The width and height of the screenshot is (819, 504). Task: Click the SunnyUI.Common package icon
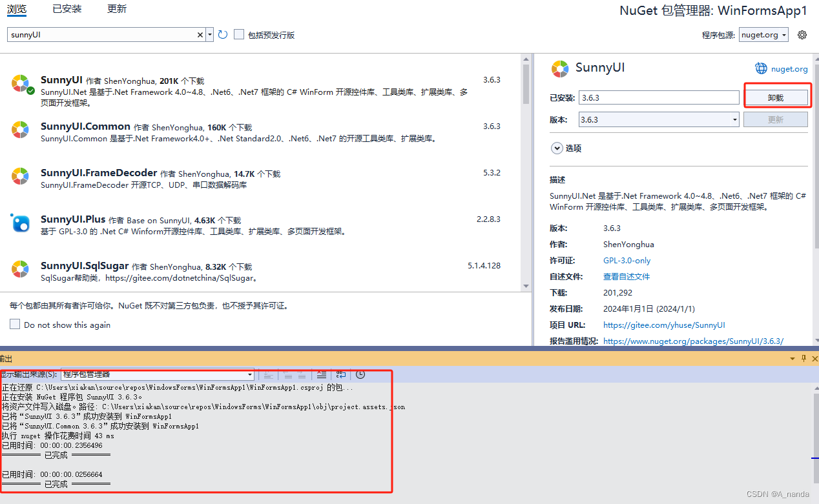[20, 130]
